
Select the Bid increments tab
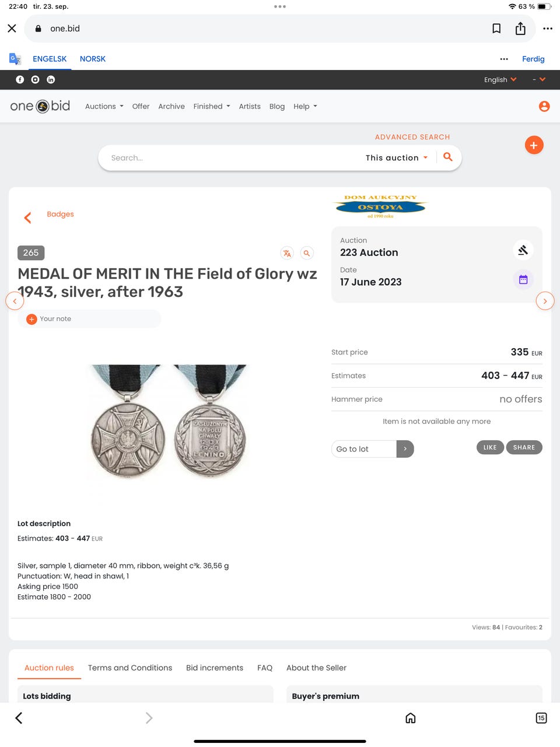tap(215, 668)
